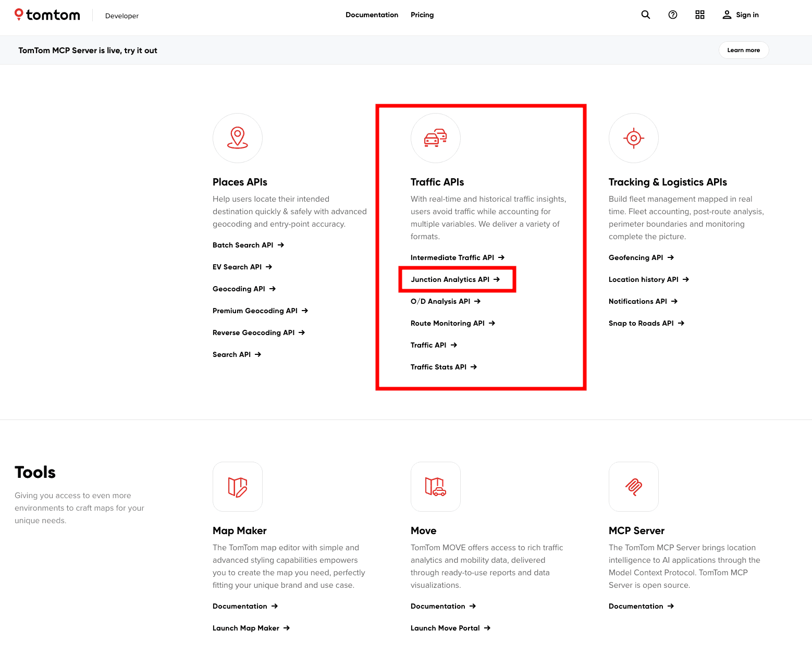Open the Documentation menu item
Screen dimensions: 812x655
[372, 15]
